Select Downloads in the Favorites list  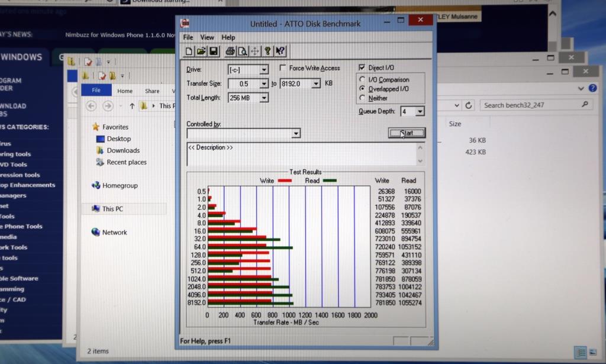(123, 150)
